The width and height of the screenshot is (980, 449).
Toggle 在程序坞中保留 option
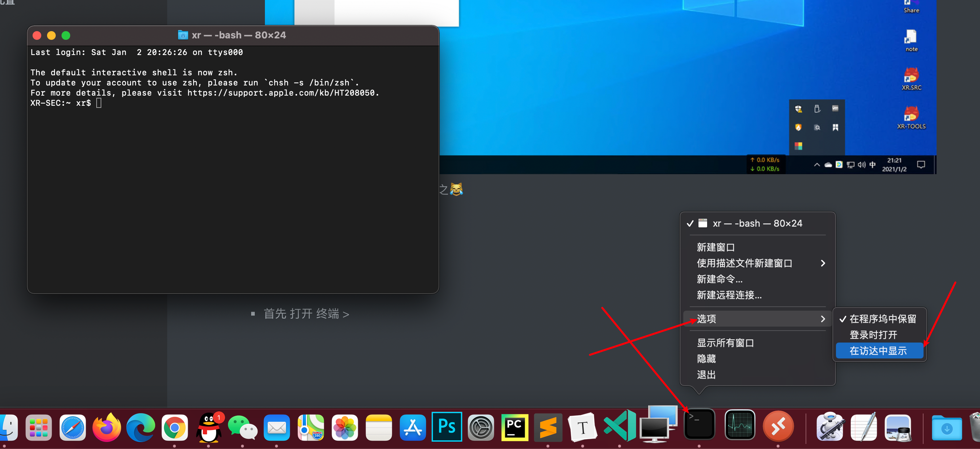coord(879,319)
